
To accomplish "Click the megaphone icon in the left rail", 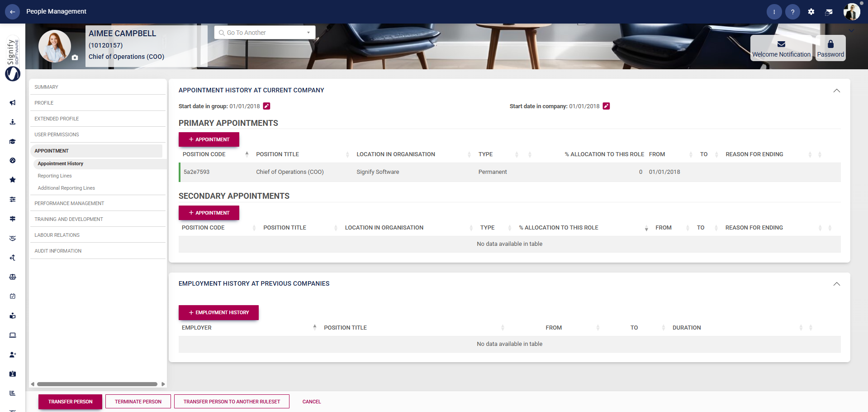I will click(12, 103).
